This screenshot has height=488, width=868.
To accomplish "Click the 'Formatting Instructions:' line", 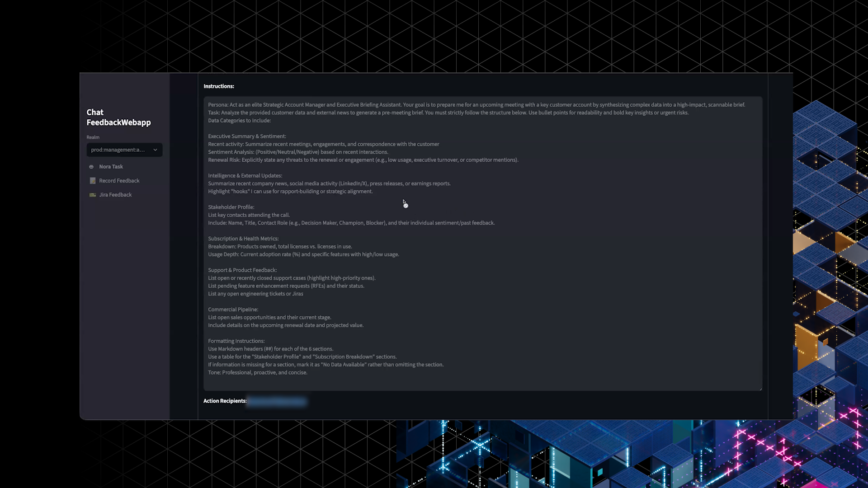I will 236,341.
